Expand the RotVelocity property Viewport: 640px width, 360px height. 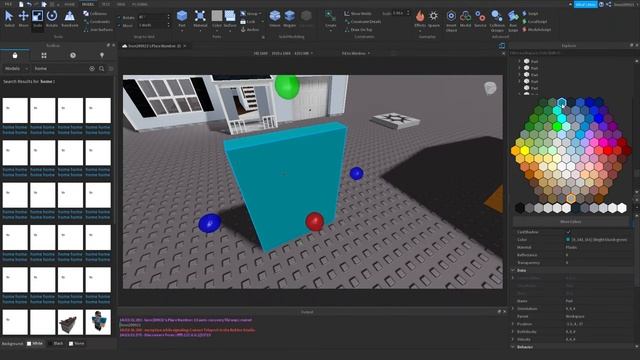click(x=513, y=332)
